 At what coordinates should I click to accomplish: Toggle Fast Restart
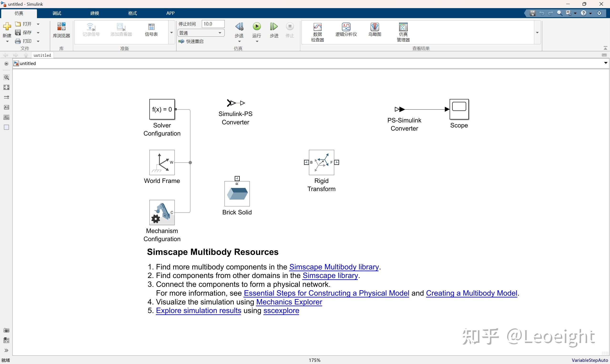coord(191,41)
